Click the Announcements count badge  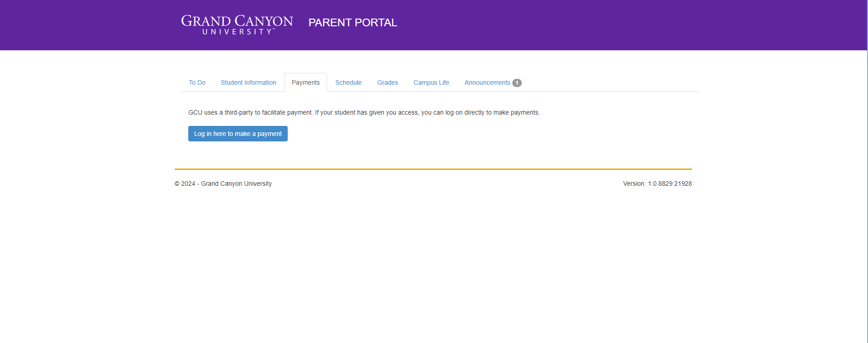517,83
